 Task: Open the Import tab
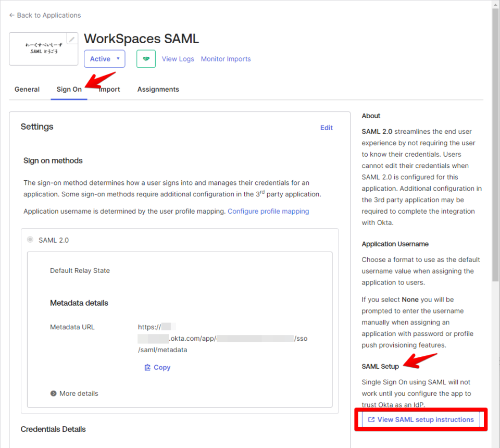(x=109, y=89)
